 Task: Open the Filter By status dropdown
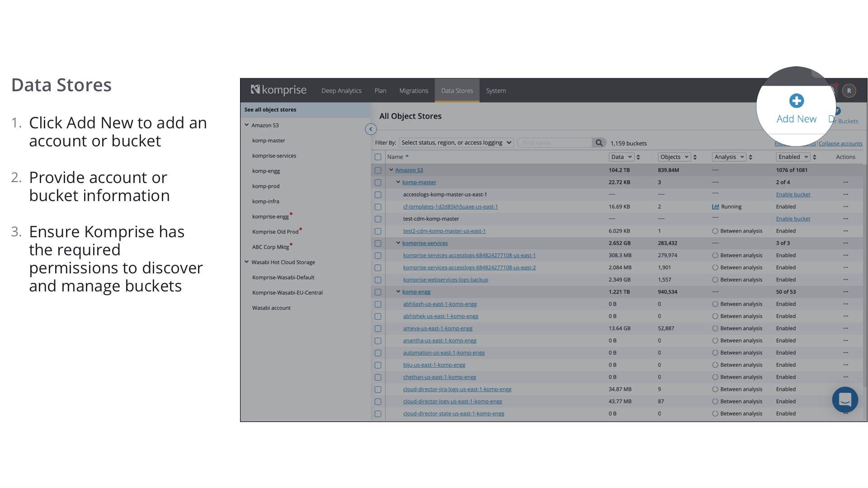click(x=456, y=143)
